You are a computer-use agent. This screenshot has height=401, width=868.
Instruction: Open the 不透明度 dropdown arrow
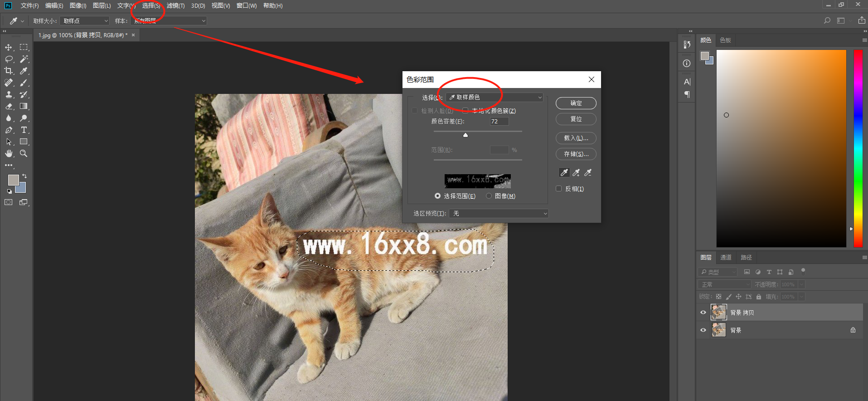coord(801,284)
